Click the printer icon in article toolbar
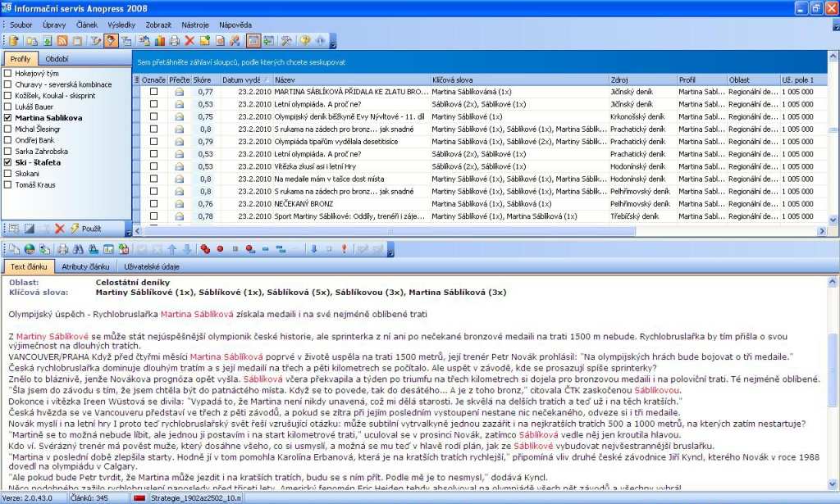This screenshot has height=504, width=840. 62,249
